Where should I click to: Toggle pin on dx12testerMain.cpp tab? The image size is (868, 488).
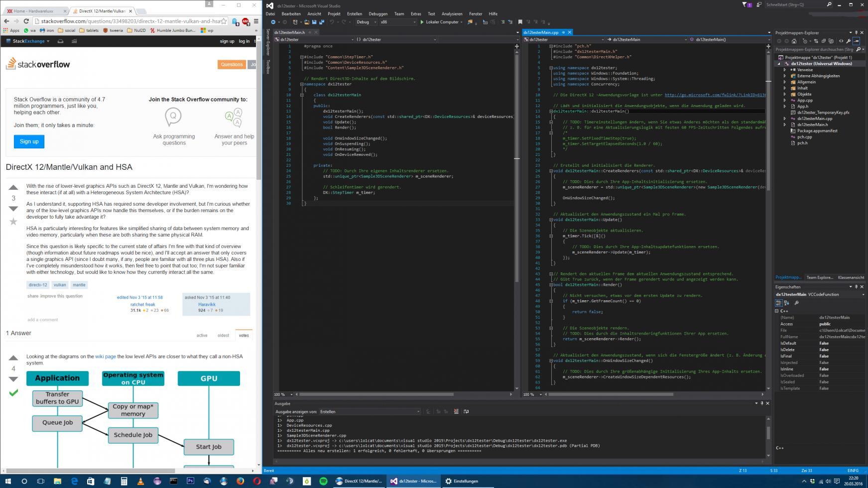click(x=563, y=32)
